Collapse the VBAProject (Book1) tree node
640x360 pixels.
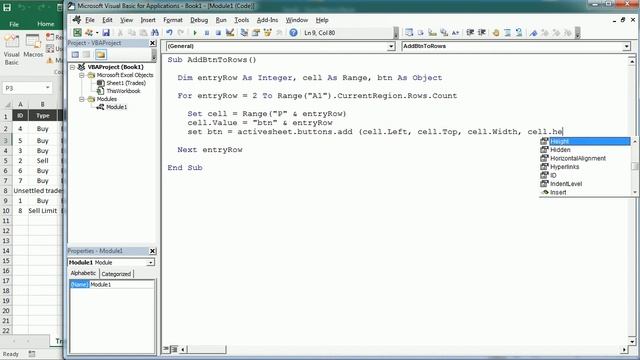click(73, 67)
